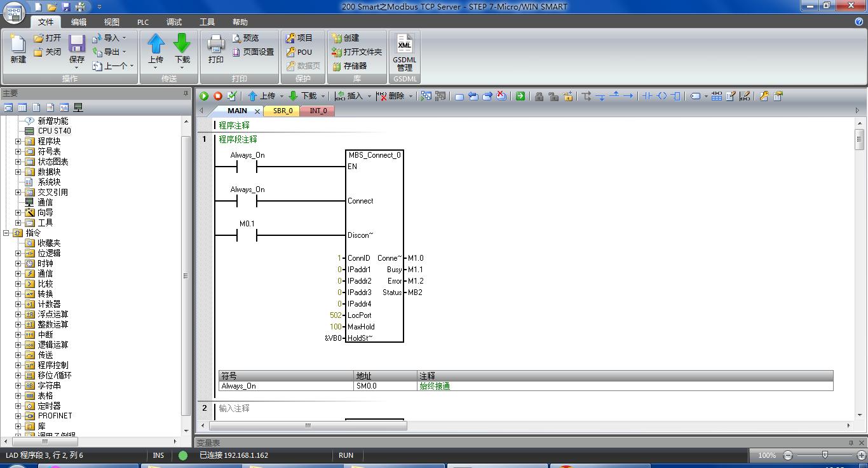Adjust the zoom slider handle
The height and width of the screenshot is (468, 868).
coord(825,455)
